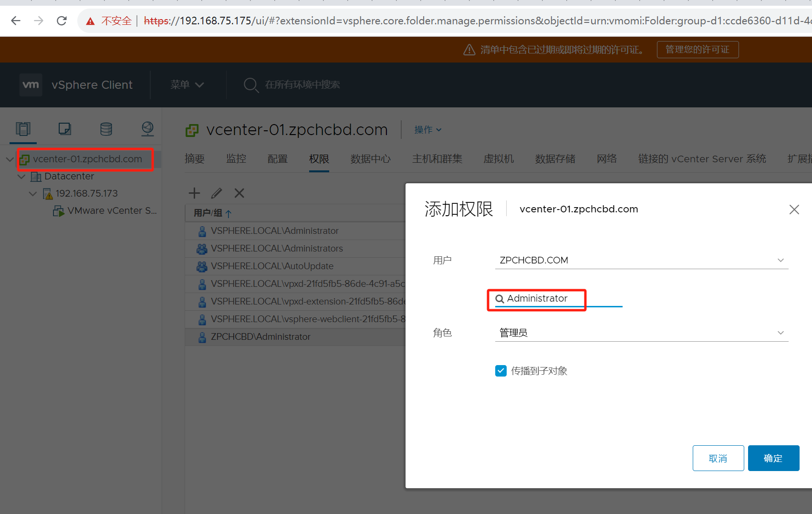Collapse the 192.168.75.173 host node
The width and height of the screenshot is (812, 514).
pyautogui.click(x=33, y=194)
